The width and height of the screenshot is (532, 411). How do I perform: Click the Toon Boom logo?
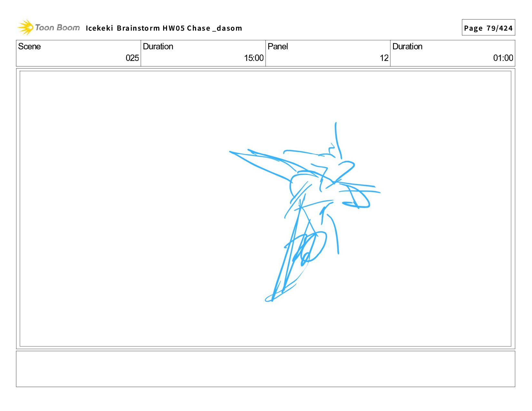(48, 27)
